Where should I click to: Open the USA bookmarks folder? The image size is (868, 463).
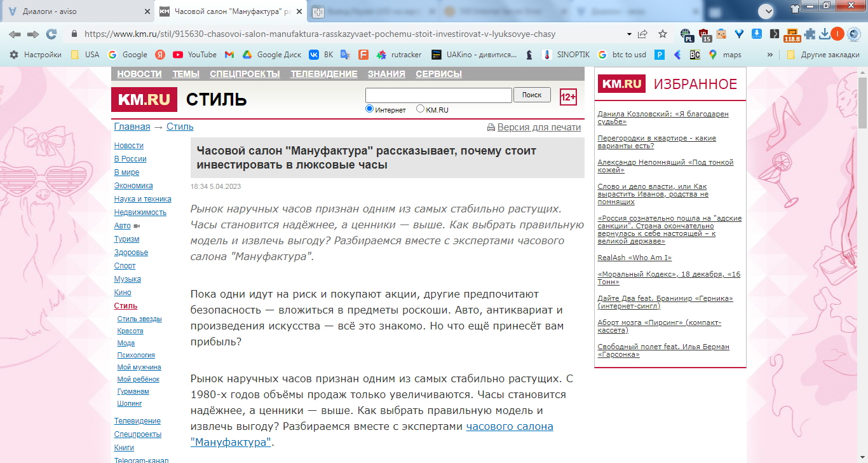tap(85, 55)
